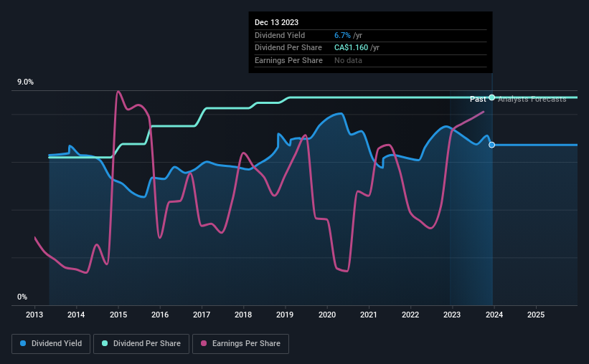
Task: Click the tooltip Dividend Yield row label
Action: pos(280,35)
